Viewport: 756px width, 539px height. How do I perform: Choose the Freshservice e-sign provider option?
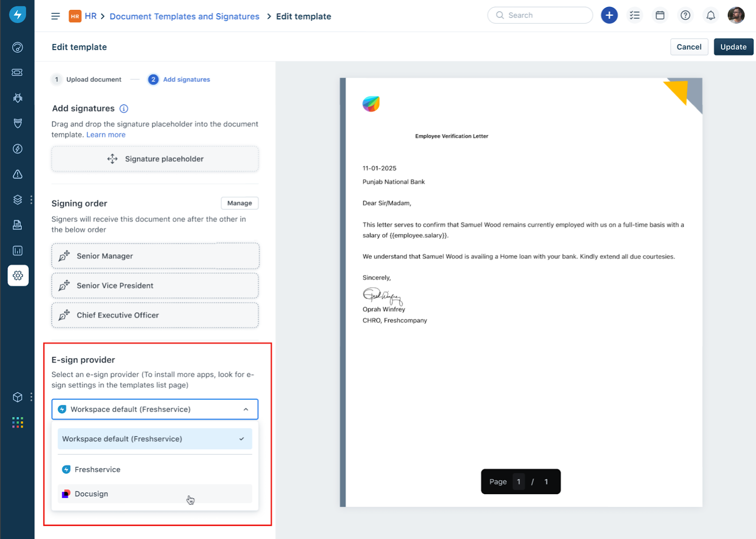155,469
